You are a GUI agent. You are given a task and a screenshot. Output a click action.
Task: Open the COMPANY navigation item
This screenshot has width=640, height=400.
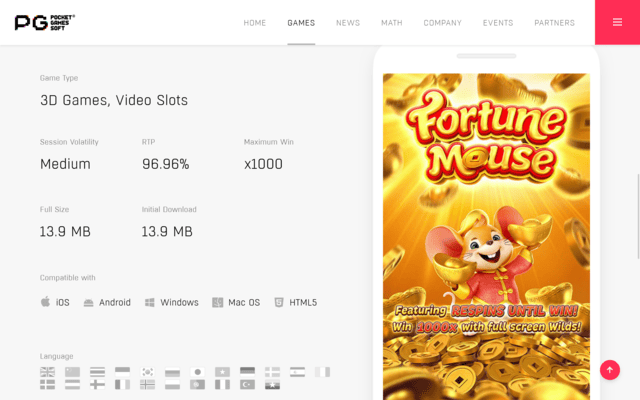tap(442, 23)
